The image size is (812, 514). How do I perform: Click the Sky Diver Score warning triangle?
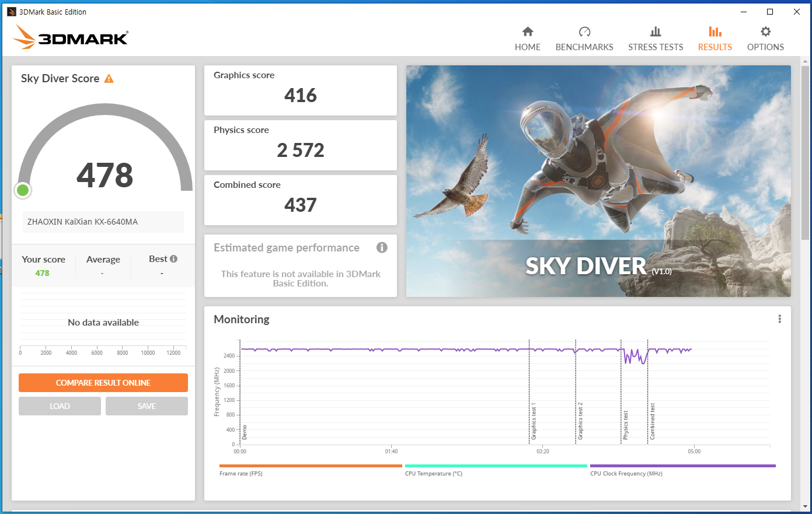(109, 78)
